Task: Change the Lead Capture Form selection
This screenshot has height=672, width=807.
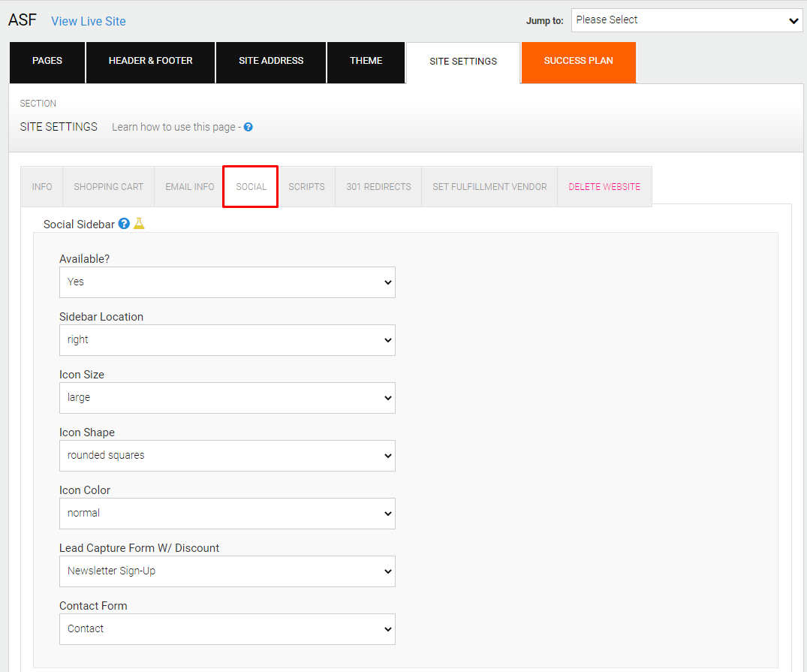Action: [x=227, y=571]
